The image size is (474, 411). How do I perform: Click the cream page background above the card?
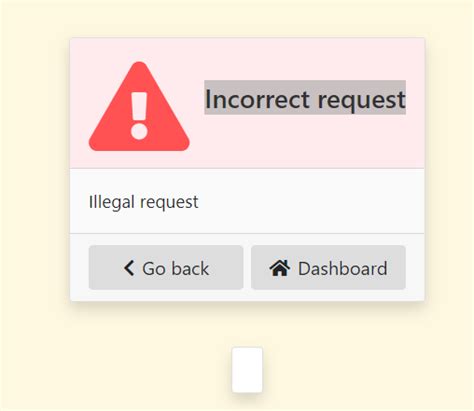click(x=247, y=18)
